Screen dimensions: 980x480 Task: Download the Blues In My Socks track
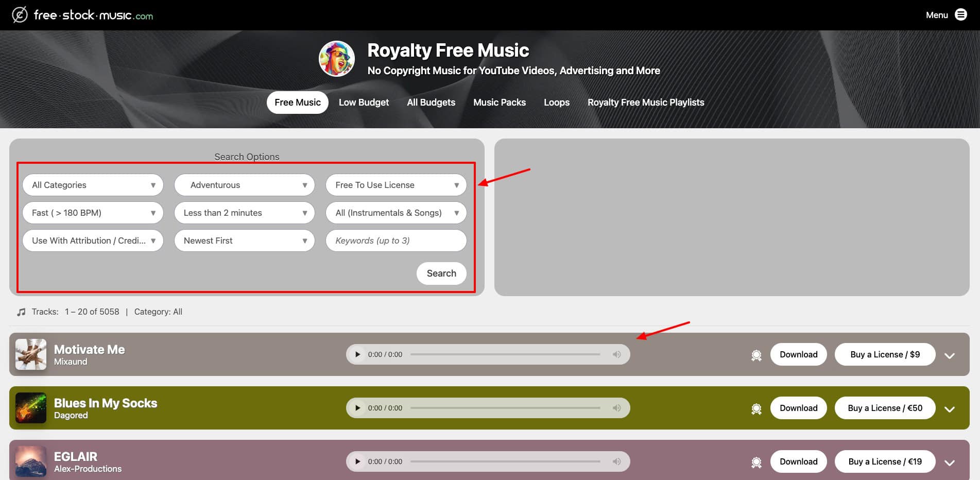coord(799,408)
